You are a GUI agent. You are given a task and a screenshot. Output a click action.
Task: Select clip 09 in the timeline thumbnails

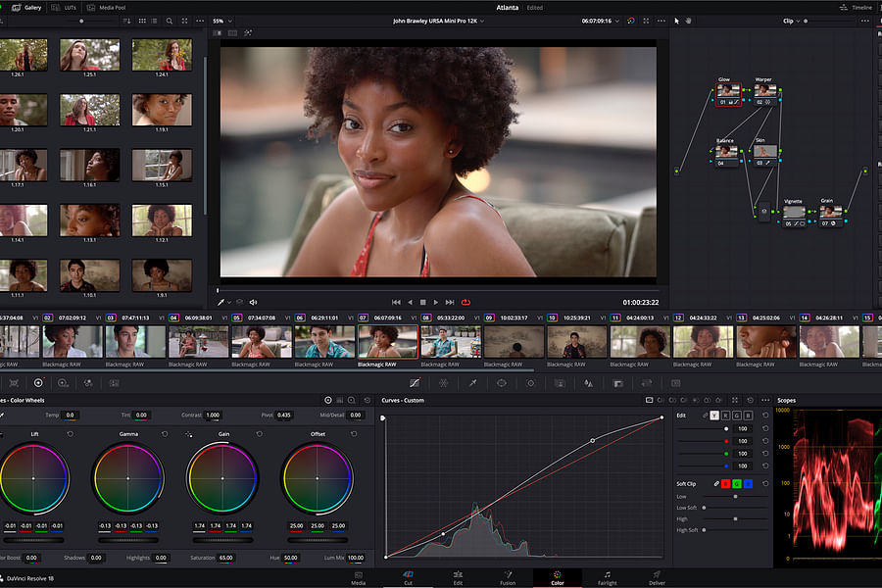pos(514,343)
